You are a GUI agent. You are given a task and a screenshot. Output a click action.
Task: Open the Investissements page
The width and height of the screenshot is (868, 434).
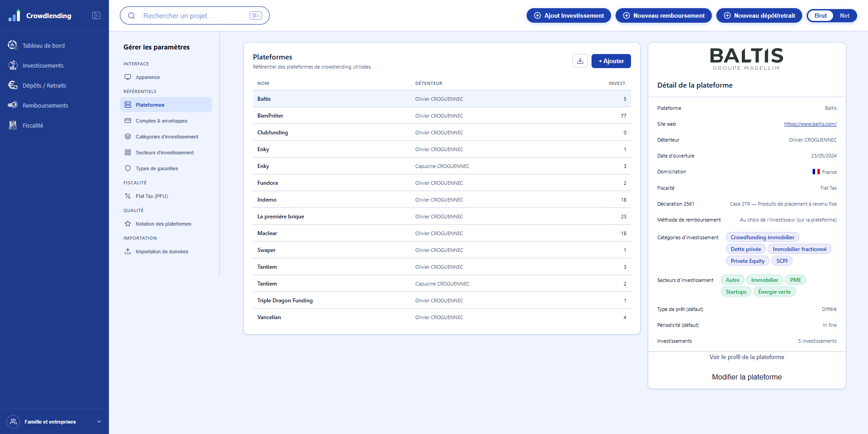54,65
